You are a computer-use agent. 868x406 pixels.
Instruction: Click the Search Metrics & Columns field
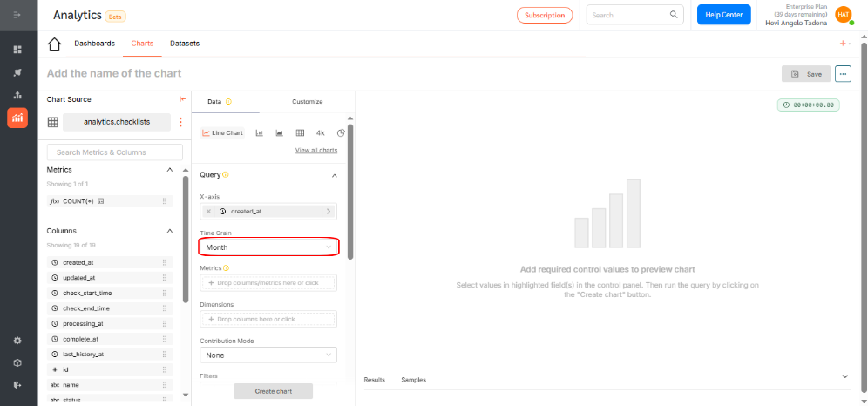click(114, 152)
